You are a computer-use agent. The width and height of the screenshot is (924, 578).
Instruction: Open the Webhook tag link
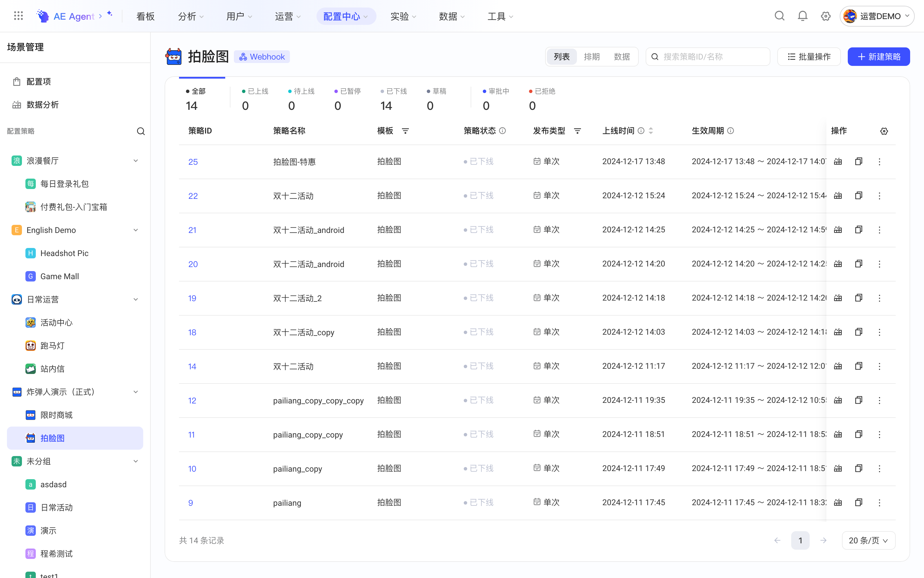[262, 57]
